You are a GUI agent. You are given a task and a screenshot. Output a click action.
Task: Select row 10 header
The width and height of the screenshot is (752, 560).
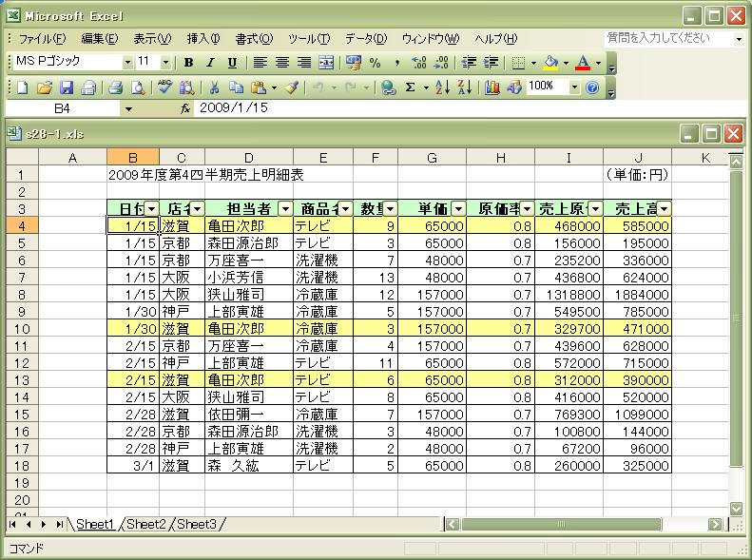coord(22,329)
